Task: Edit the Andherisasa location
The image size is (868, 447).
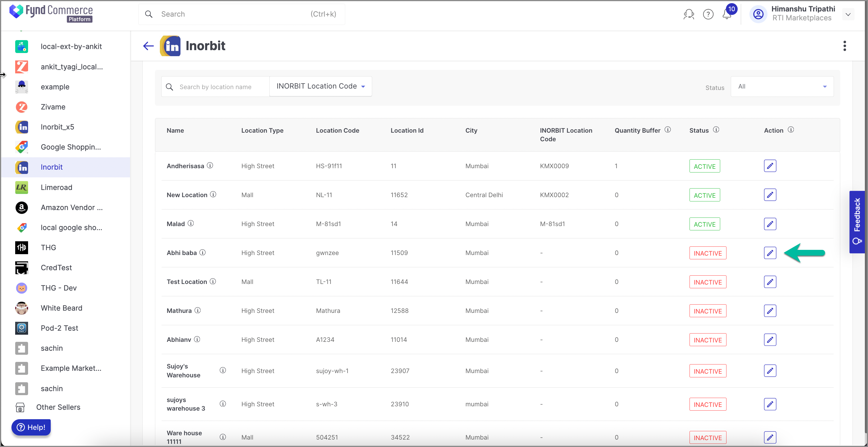Action: [x=770, y=166]
